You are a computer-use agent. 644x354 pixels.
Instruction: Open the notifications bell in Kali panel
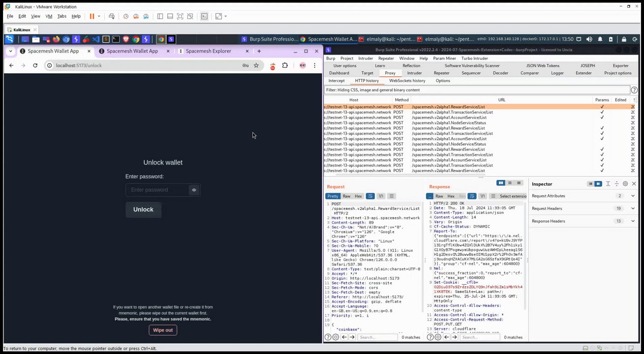[600, 39]
